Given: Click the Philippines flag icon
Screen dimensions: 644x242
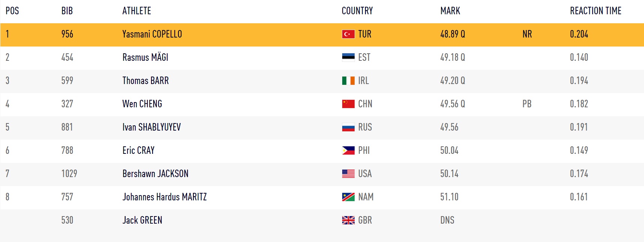Looking at the screenshot, I should (348, 150).
